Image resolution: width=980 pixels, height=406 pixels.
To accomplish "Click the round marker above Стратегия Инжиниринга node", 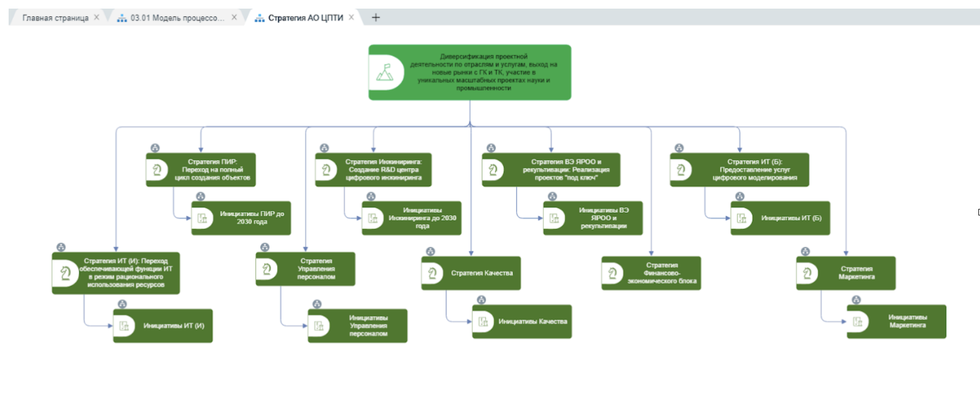I will click(324, 148).
